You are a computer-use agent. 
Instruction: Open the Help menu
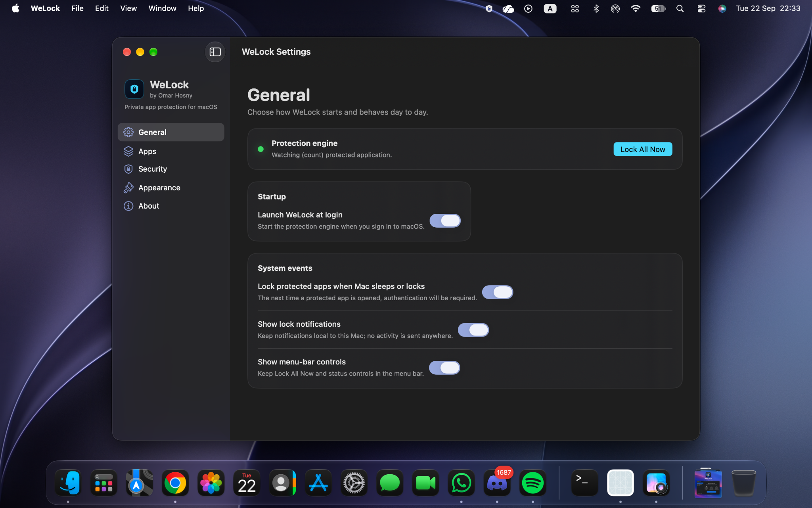pyautogui.click(x=196, y=8)
